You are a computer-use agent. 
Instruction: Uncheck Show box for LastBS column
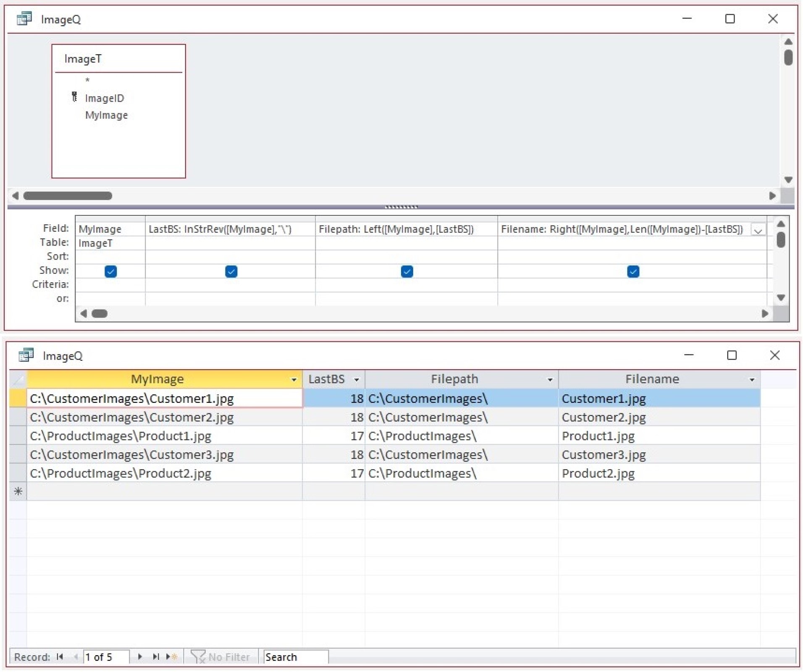(x=231, y=271)
